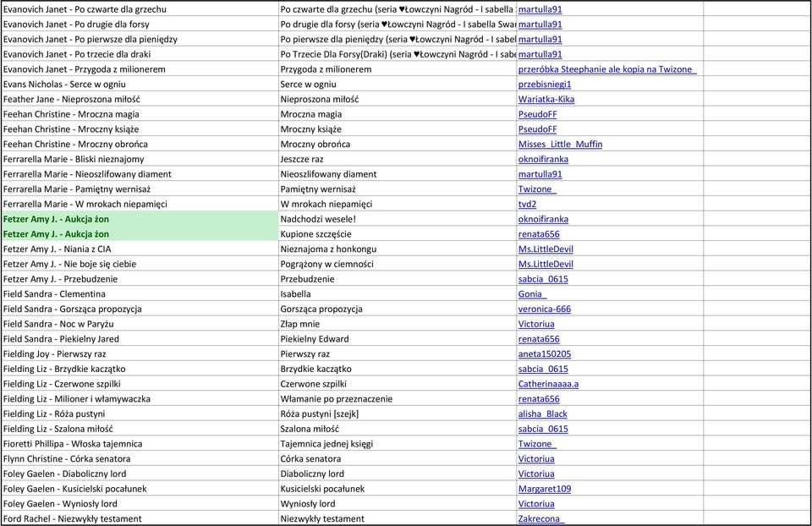Open martulla91 link in Po czwarte dla grzechu row
Viewport: 812px width, 526px height.
point(540,9)
